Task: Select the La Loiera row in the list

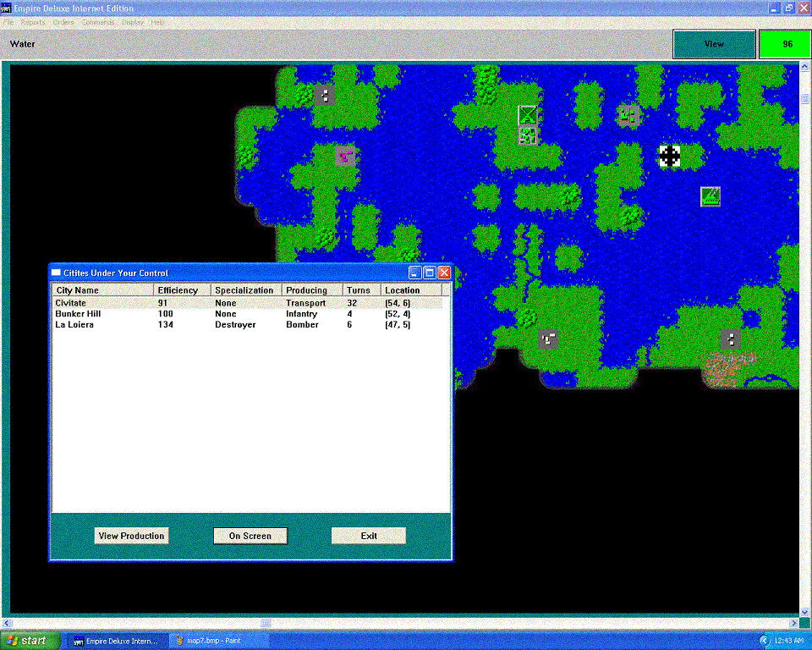Action: [74, 325]
